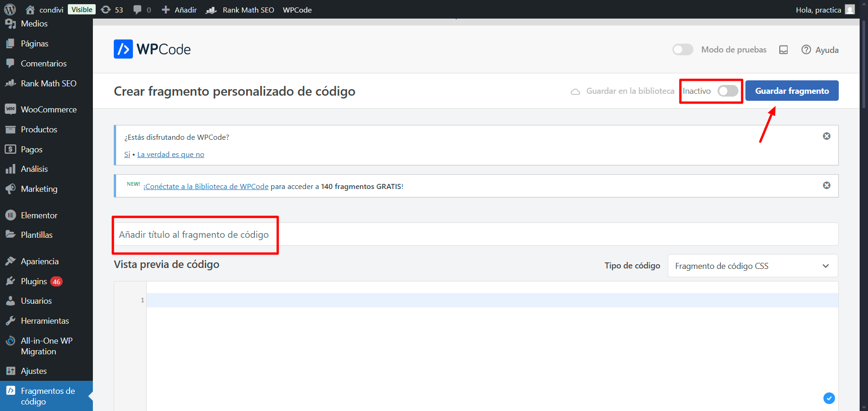Click the Apariencia brush icon
The image size is (868, 411).
(x=10, y=261)
